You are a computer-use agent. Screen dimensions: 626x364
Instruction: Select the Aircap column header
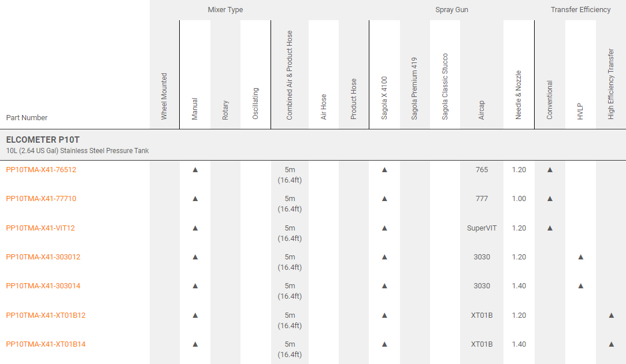[481, 110]
